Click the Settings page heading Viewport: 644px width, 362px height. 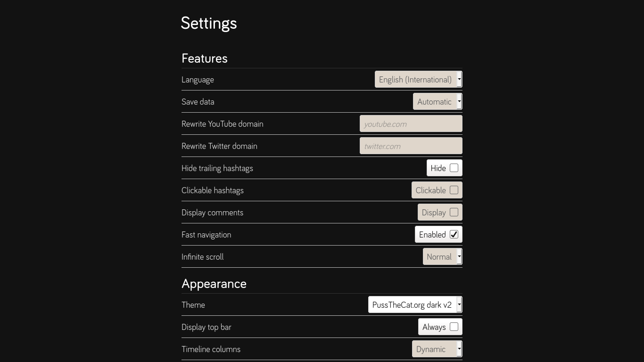[x=209, y=23]
